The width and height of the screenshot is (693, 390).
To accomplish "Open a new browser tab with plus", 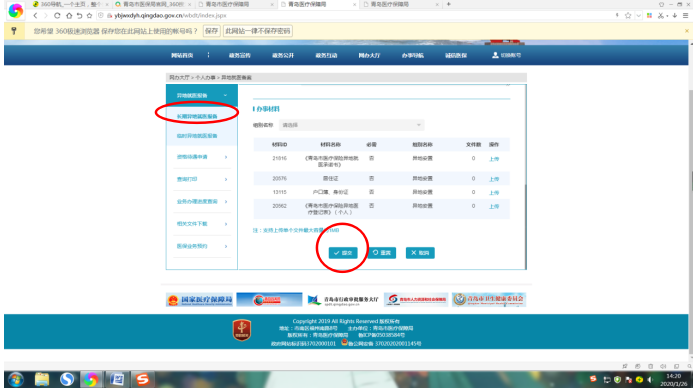I will tap(449, 4).
